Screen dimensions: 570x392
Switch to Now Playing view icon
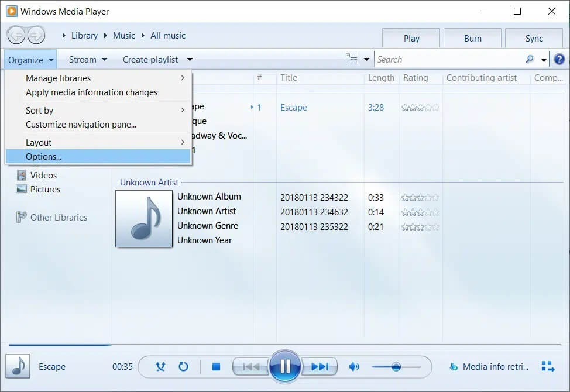point(548,367)
